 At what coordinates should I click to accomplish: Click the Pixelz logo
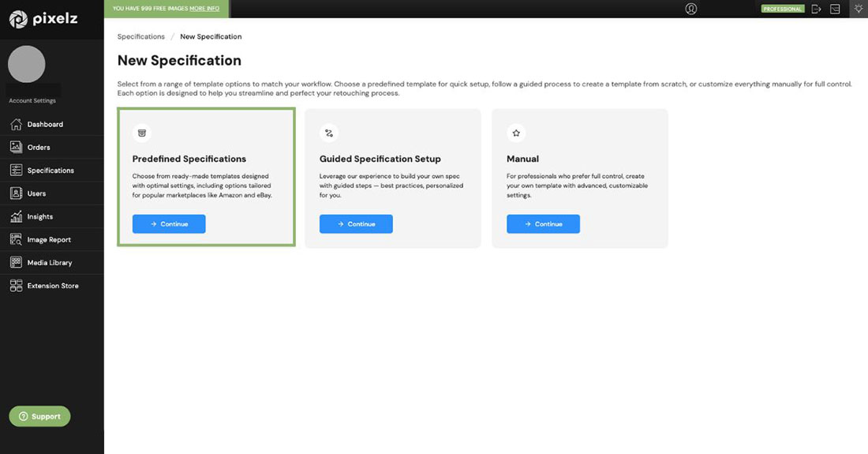(43, 19)
